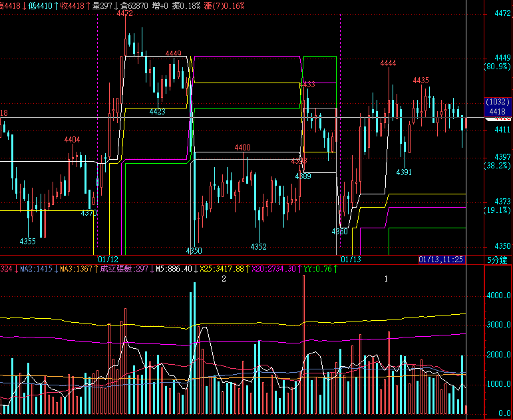The image size is (513, 420).
Task: Select the MA2:1415 indicator label
Action: 36,269
